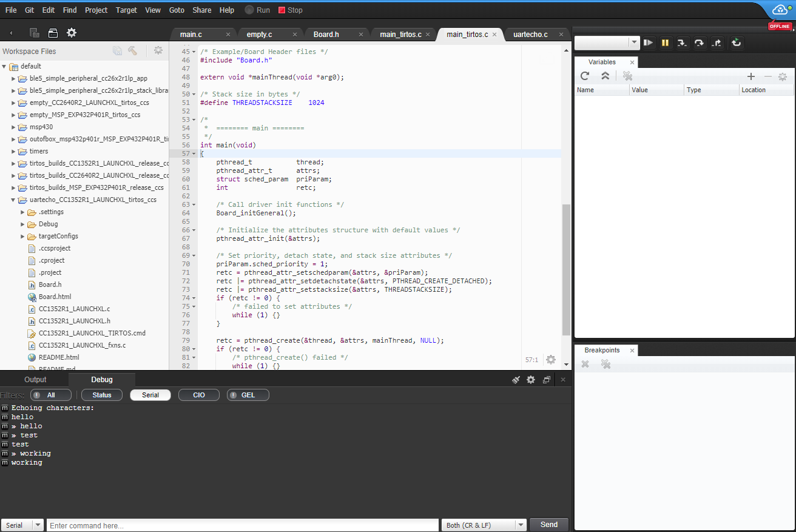Click the serial command input field
The image size is (796, 532).
(243, 525)
